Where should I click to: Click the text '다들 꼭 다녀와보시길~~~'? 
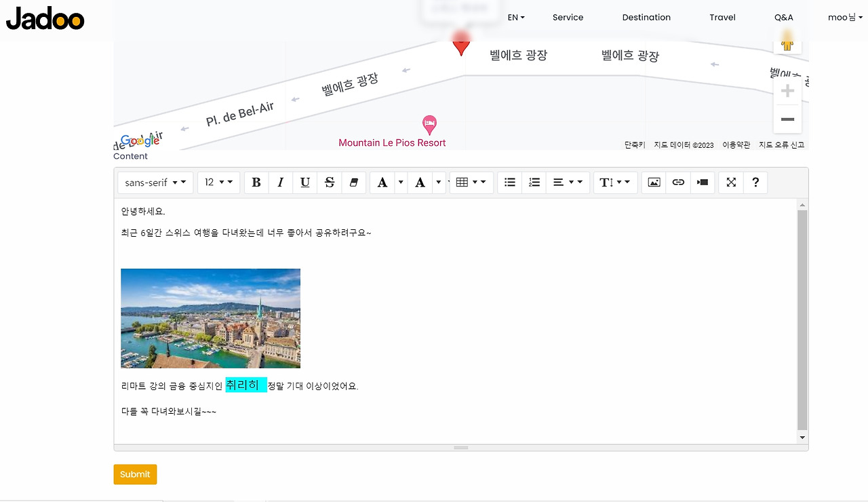169,411
